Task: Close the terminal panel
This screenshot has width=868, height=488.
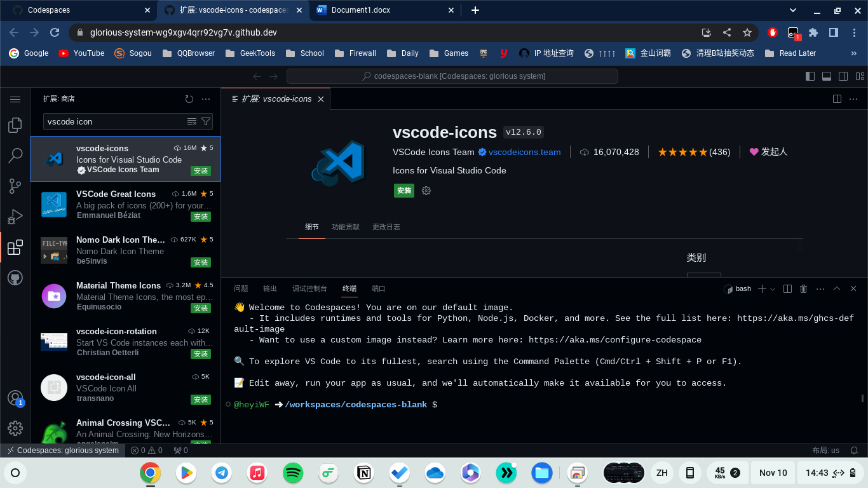Action: coord(853,288)
